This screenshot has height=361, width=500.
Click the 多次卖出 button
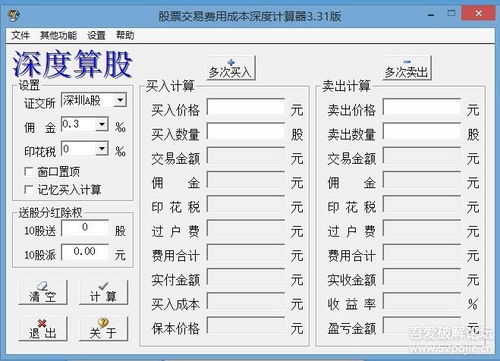pos(407,68)
